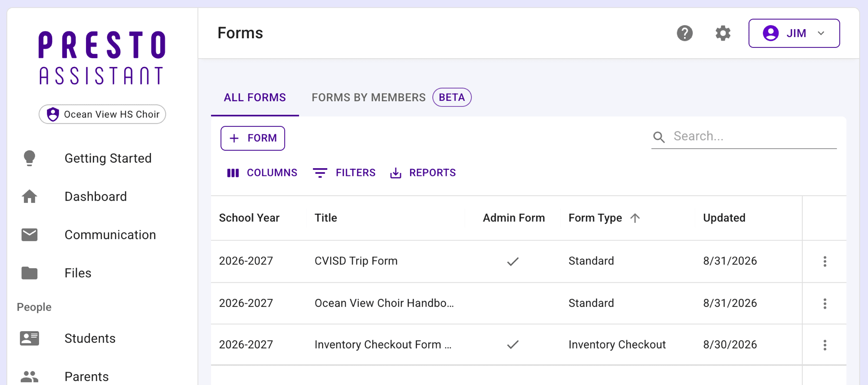Screen dimensions: 868x385
Task: Click the Forms page heading
Action: click(240, 33)
